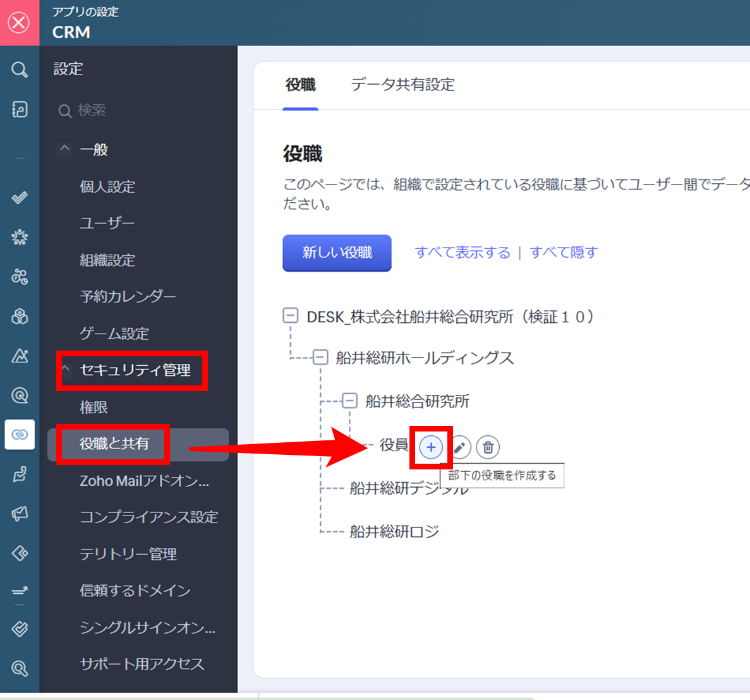Open the search magnifier icon in left rail
The width and height of the screenshot is (750, 700).
20,69
